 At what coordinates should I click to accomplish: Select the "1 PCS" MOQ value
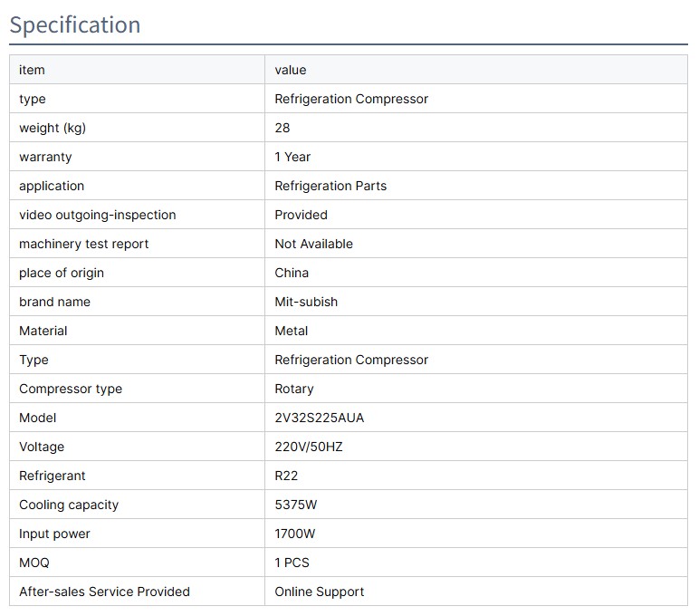(x=292, y=563)
